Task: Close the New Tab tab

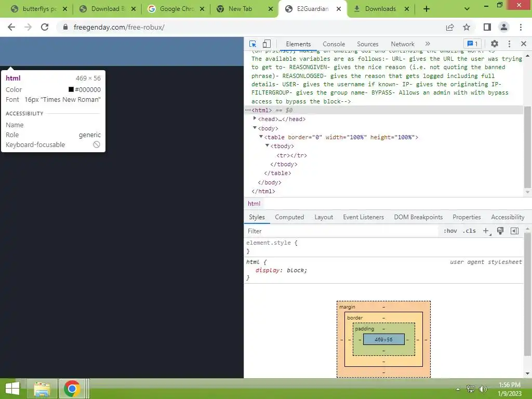Action: pos(270,9)
